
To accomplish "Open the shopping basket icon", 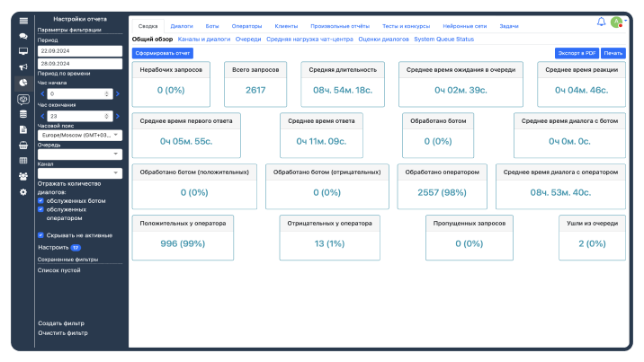I will [x=23, y=146].
